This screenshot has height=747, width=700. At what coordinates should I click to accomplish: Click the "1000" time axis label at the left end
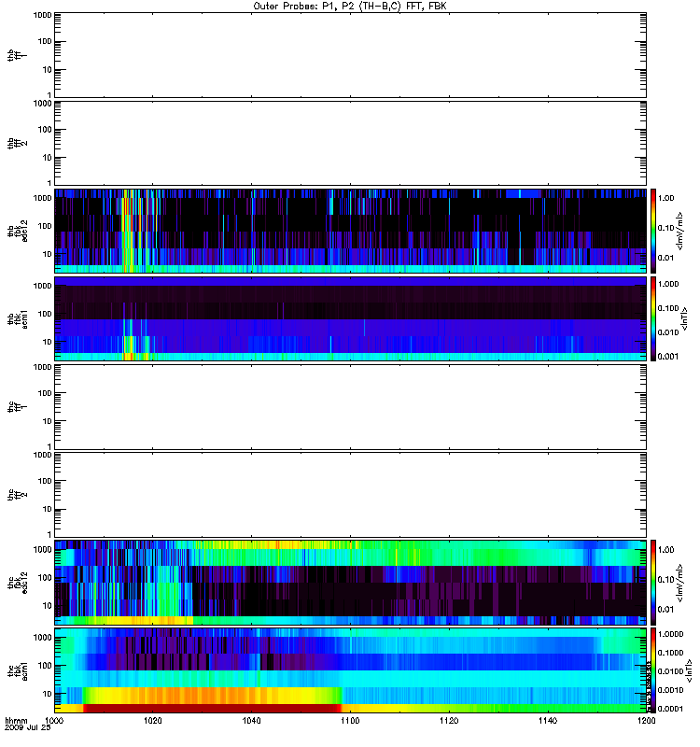(x=54, y=721)
